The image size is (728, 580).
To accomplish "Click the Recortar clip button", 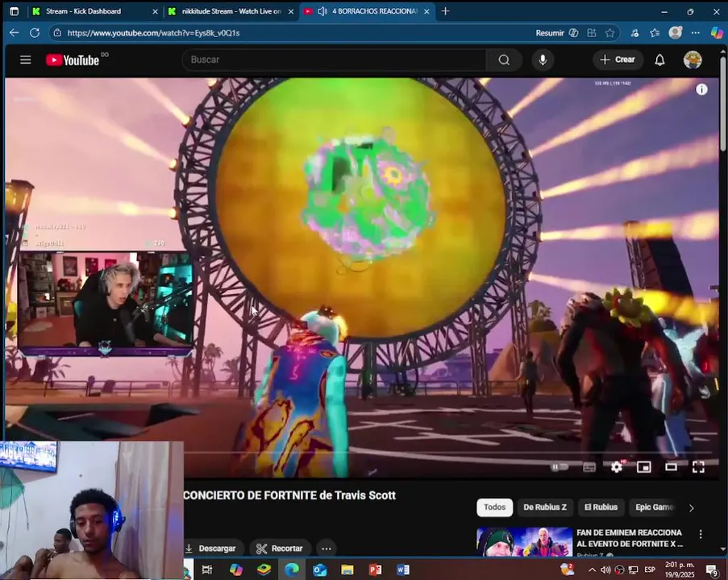I will click(280, 549).
